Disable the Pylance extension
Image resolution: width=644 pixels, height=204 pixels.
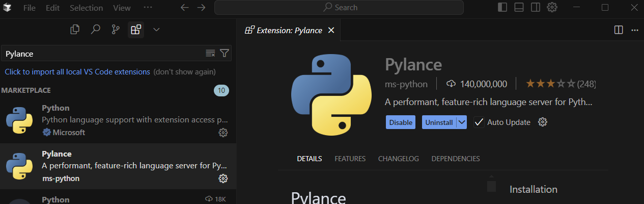click(x=401, y=122)
